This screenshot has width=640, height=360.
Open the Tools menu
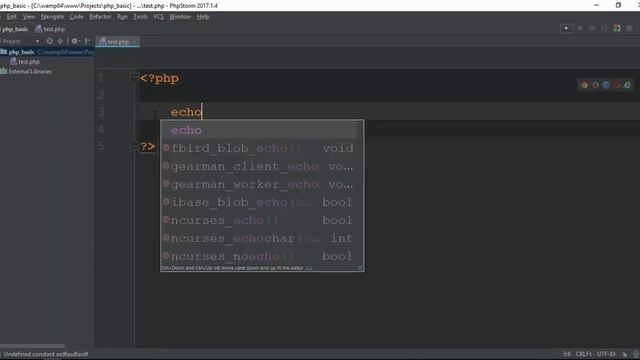(x=140, y=17)
